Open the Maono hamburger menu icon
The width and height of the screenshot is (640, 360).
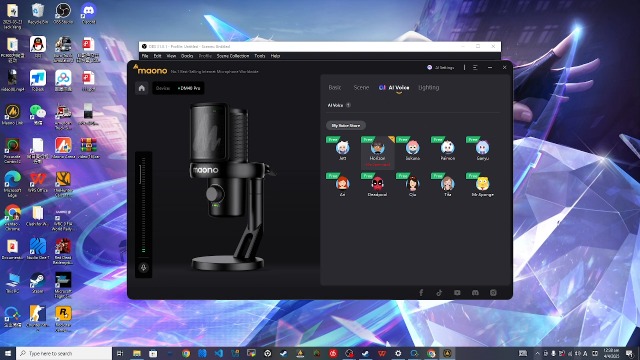pos(475,67)
